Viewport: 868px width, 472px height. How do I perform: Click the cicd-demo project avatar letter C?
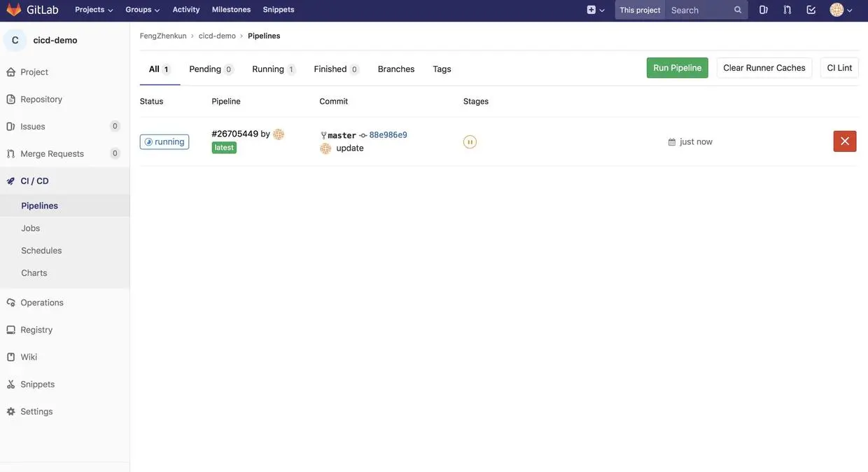(x=15, y=41)
